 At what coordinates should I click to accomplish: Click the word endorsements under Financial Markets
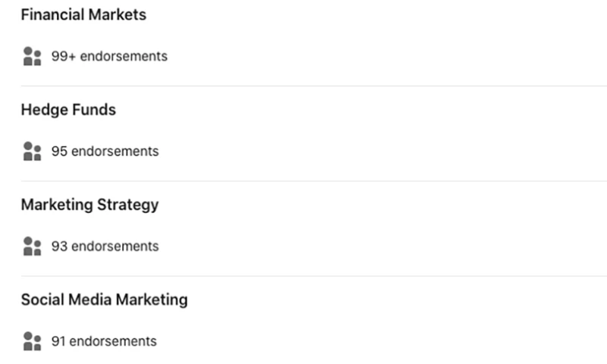pos(124,56)
